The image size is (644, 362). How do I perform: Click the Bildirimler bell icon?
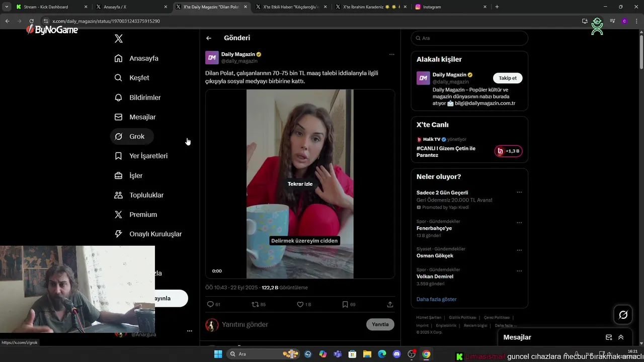pyautogui.click(x=118, y=98)
